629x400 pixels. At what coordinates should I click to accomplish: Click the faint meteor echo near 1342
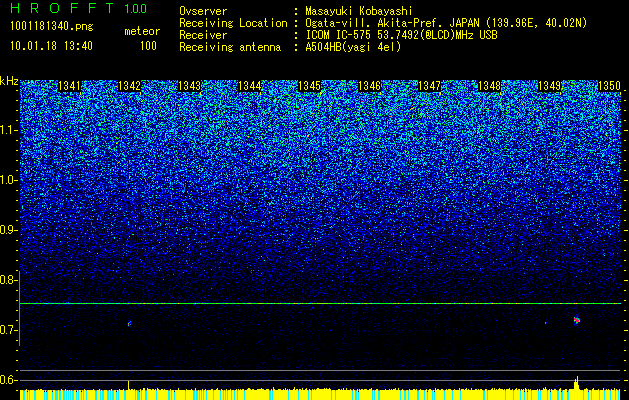coord(130,323)
